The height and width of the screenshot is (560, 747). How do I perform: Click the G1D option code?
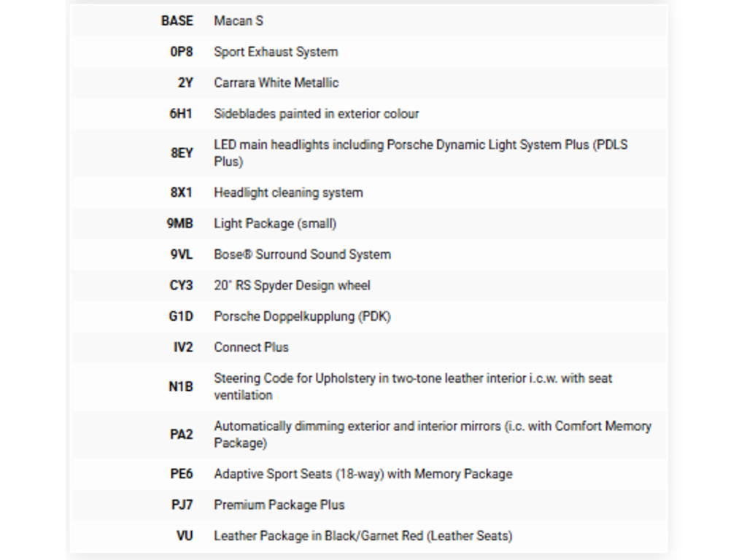[181, 316]
